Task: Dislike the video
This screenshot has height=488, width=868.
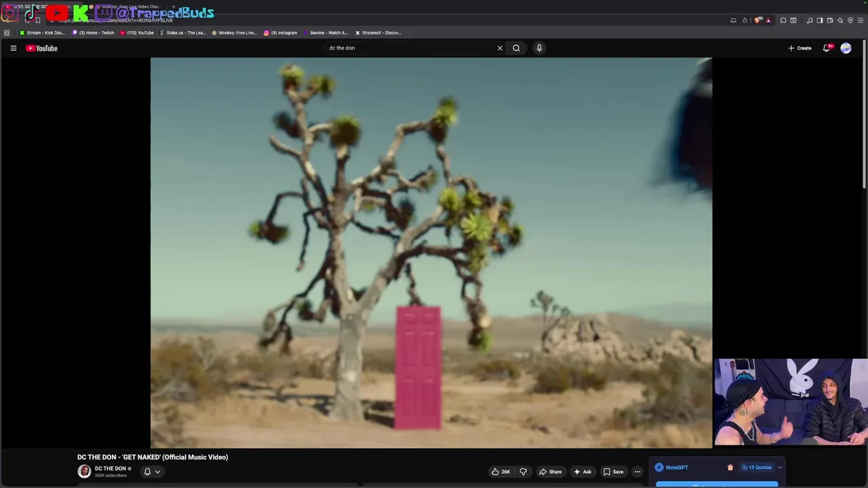Action: (x=523, y=472)
